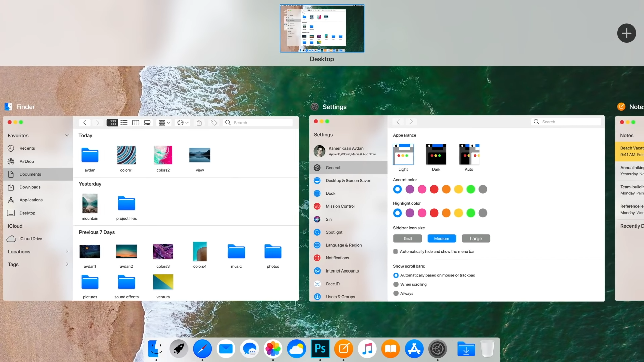Set sidebar icon size to Large
The width and height of the screenshot is (644, 362).
476,238
